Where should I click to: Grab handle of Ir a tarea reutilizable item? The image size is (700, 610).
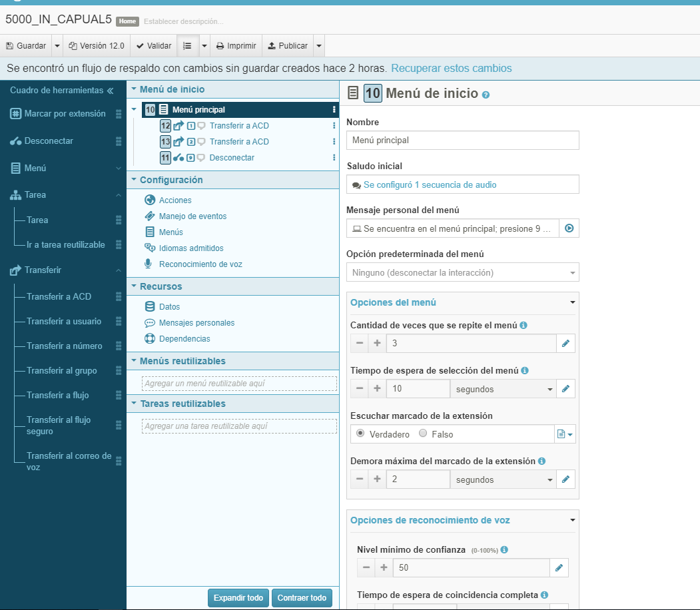point(119,244)
